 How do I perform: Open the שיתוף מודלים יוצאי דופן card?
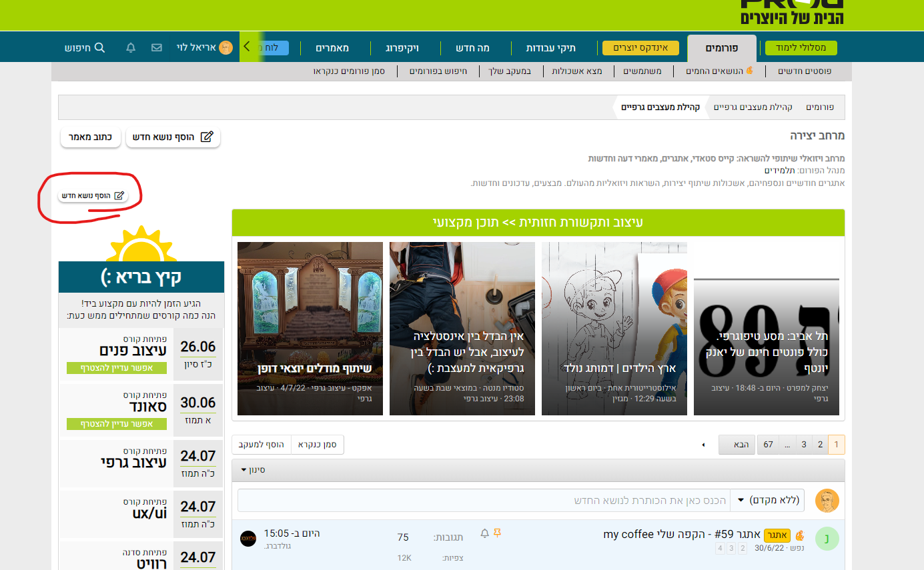click(x=310, y=329)
